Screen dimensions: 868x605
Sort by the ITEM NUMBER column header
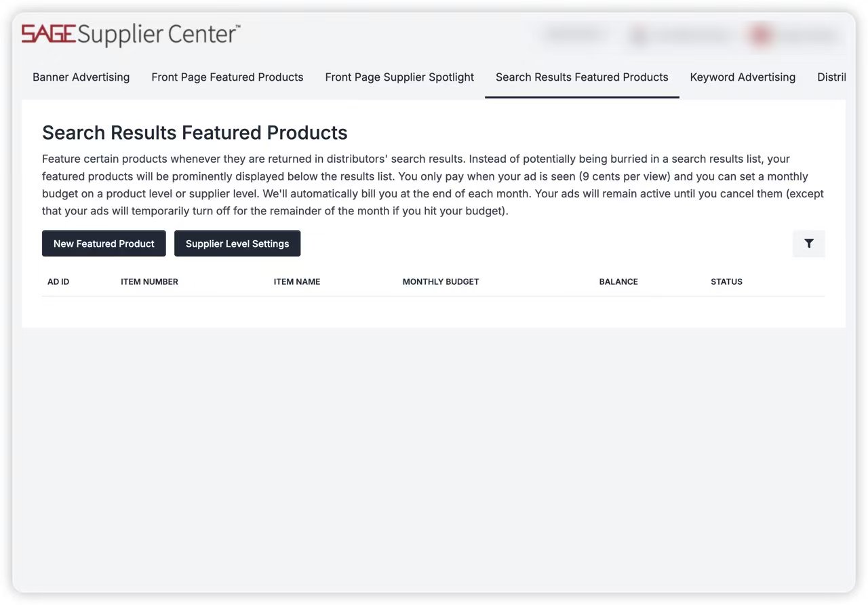(x=149, y=282)
